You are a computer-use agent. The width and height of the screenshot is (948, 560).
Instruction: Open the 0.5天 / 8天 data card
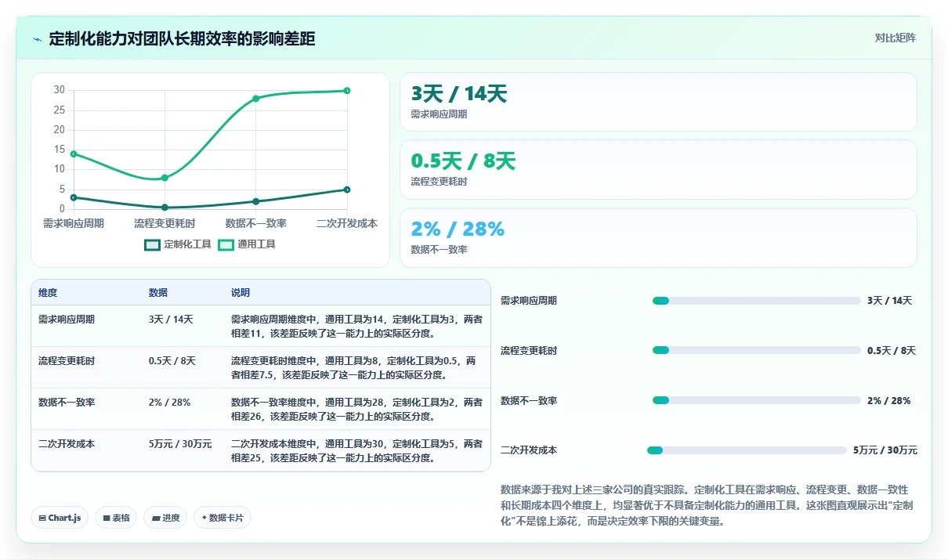658,169
